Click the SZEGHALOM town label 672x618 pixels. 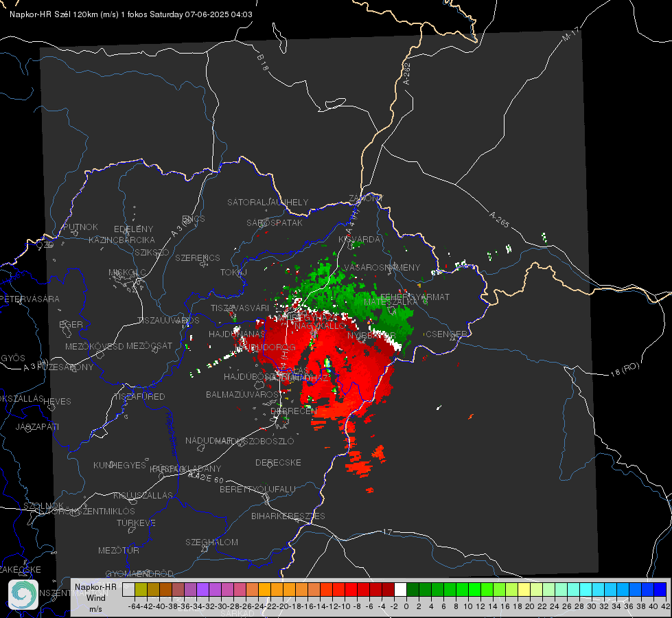211,542
